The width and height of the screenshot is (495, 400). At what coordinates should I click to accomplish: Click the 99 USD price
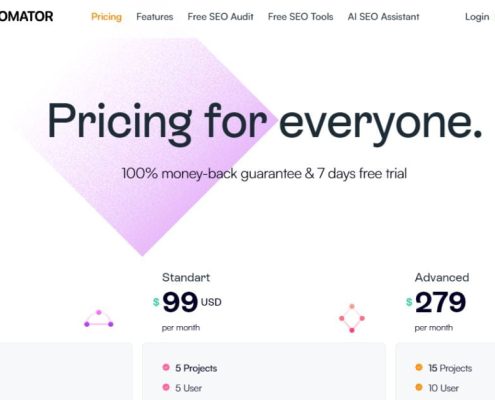192,302
